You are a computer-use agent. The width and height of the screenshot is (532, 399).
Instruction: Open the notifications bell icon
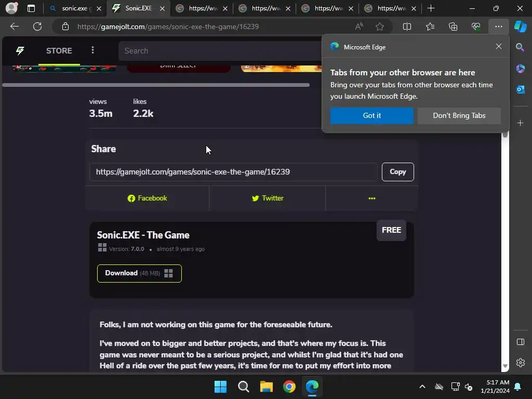[518, 387]
